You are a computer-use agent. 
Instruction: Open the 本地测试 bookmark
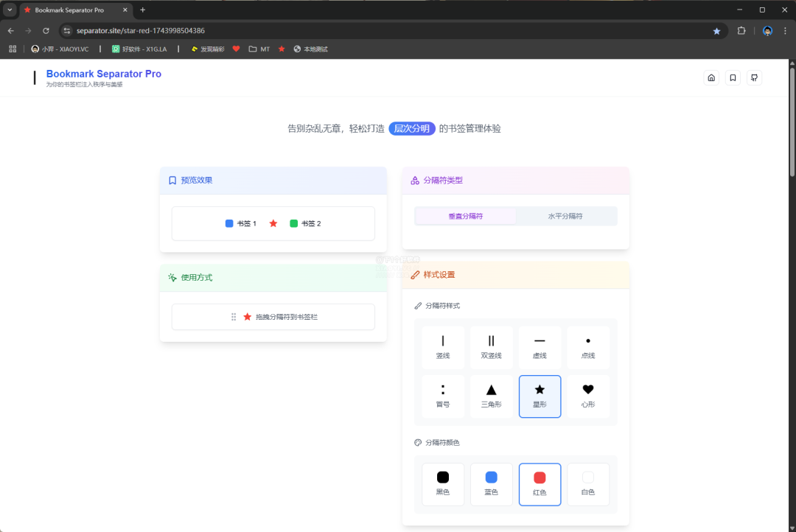tap(311, 49)
